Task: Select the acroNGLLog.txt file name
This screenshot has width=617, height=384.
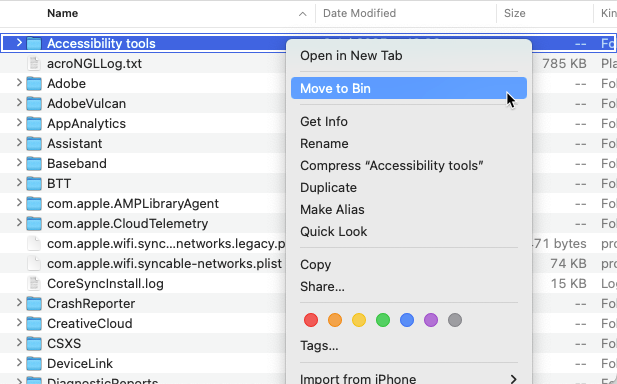Action: pos(94,63)
